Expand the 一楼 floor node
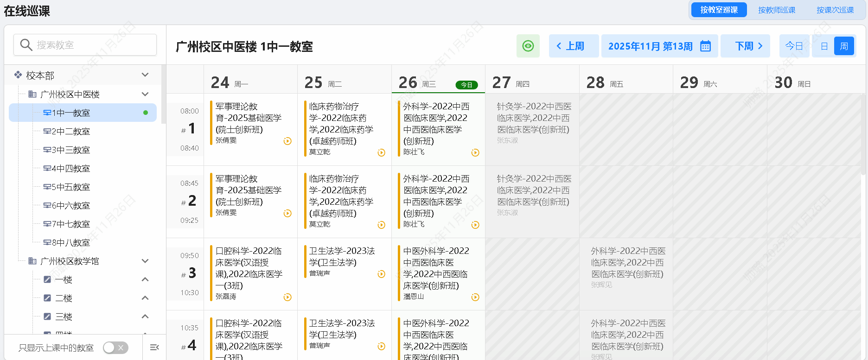 coord(145,279)
